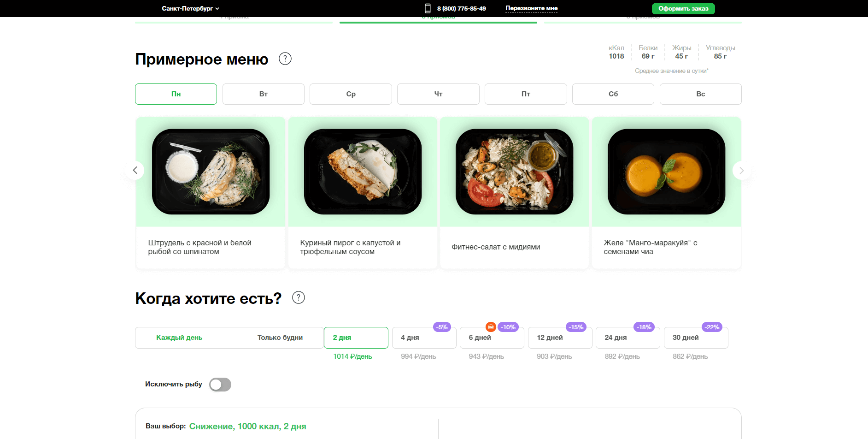The height and width of the screenshot is (439, 868).
Task: Click the 862 ₽/день price
Action: (x=690, y=356)
